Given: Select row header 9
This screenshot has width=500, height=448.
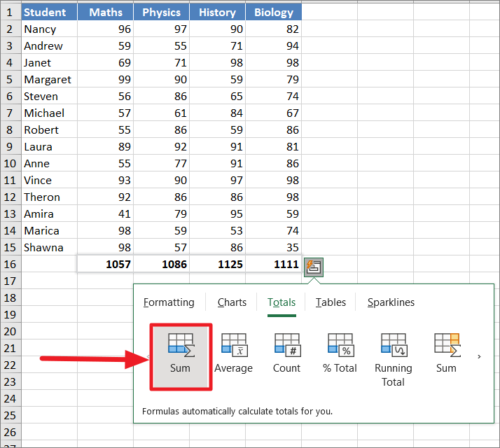Looking at the screenshot, I should 11,147.
